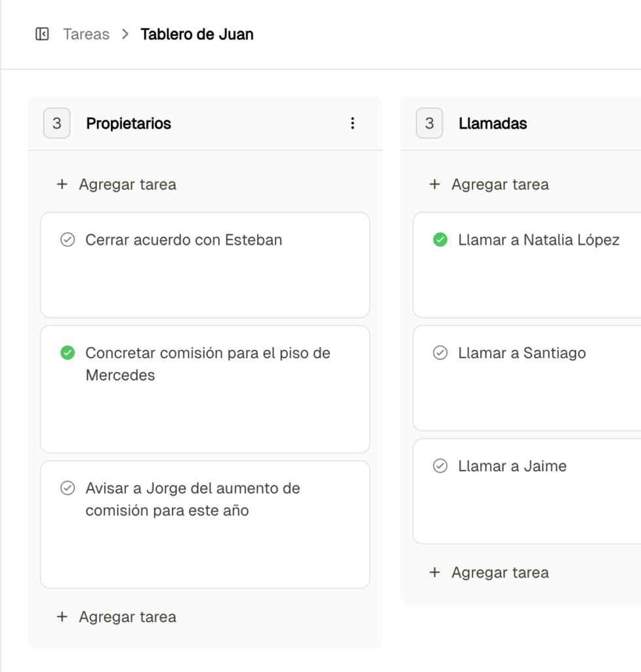Image resolution: width=641 pixels, height=672 pixels.
Task: Open the Propietarios column options menu
Action: coord(352,123)
